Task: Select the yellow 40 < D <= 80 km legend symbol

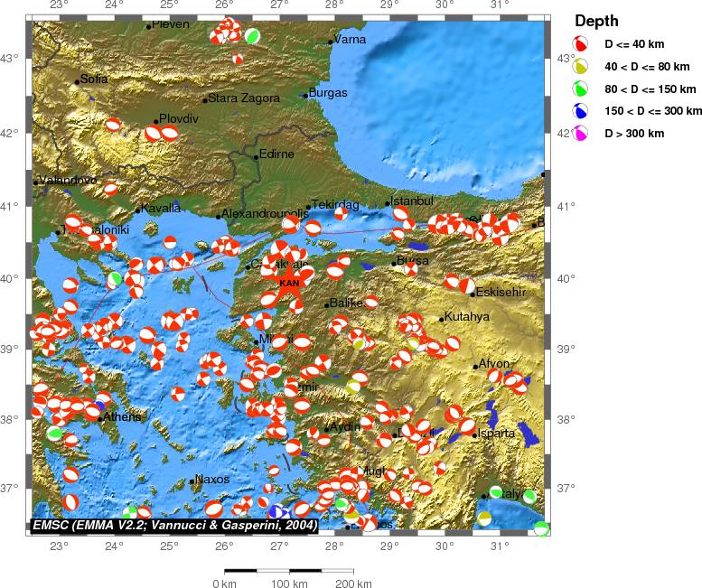Action: pyautogui.click(x=583, y=66)
